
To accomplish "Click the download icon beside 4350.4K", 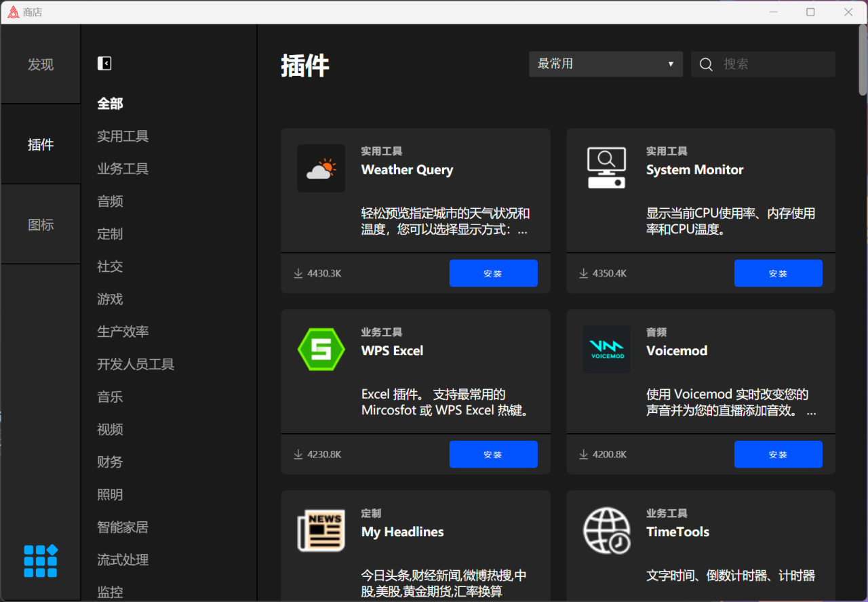I will pyautogui.click(x=583, y=273).
